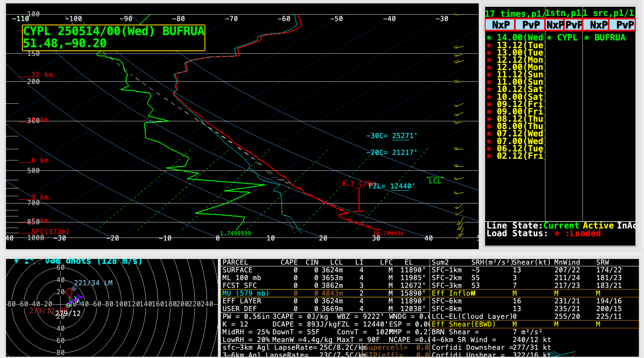Select the CYPL station entry
Image resolution: width=644 pixels, height=358 pixels.
pyautogui.click(x=562, y=38)
